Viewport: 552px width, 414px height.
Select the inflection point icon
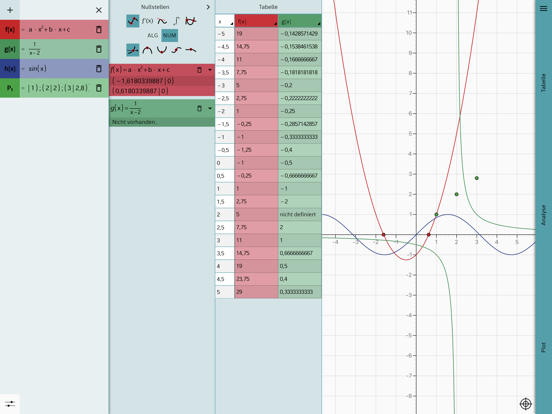(x=176, y=50)
